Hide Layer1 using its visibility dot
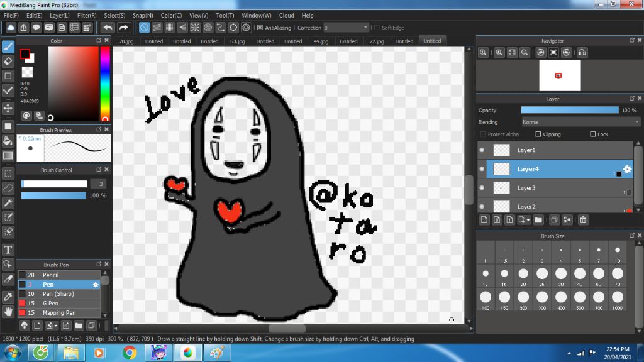This screenshot has height=362, width=644. 482,150
